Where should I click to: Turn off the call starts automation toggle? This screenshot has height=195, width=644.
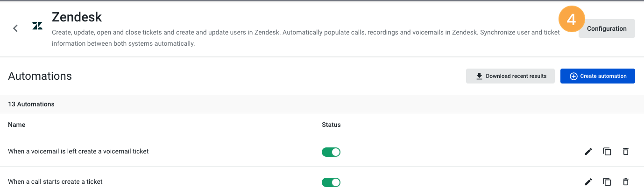(331, 182)
